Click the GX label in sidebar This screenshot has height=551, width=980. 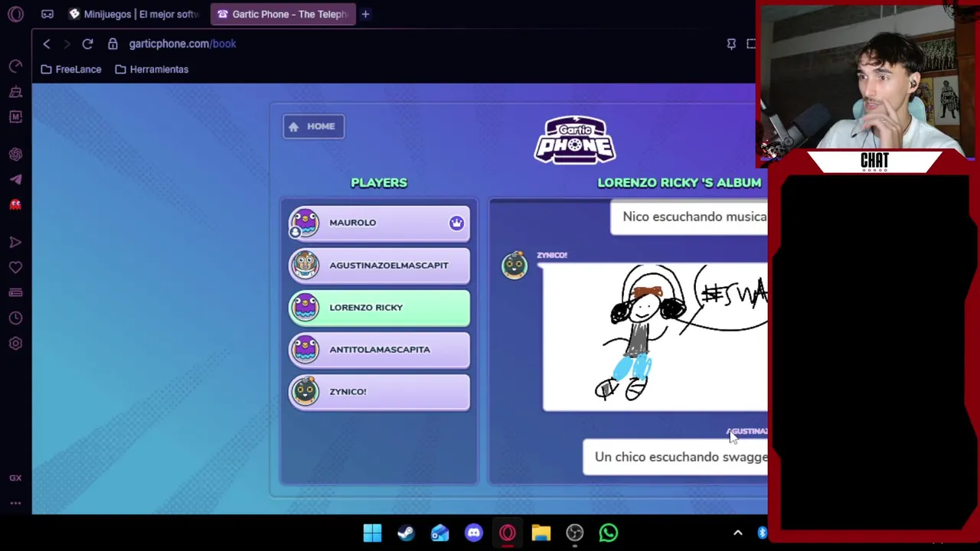coord(15,478)
